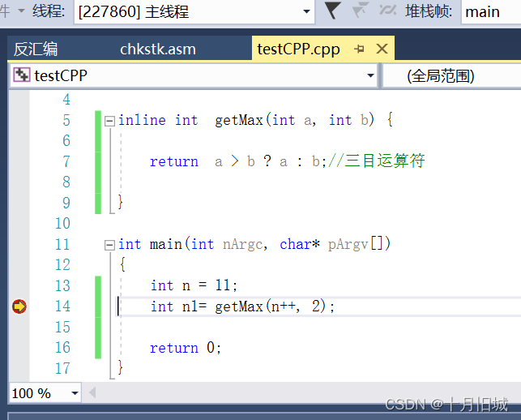Click the testCPP project icon
The height and width of the screenshot is (420, 521).
coord(22,75)
